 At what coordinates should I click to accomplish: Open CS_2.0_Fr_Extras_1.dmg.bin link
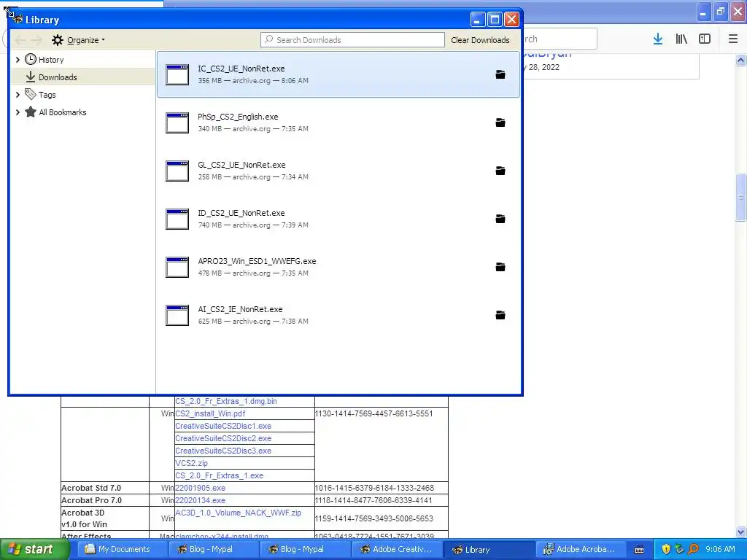pos(226,401)
